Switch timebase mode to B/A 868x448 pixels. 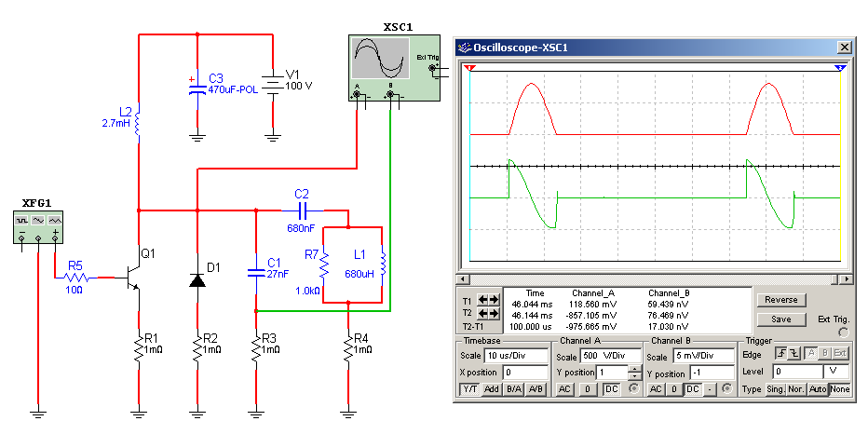coord(513,388)
